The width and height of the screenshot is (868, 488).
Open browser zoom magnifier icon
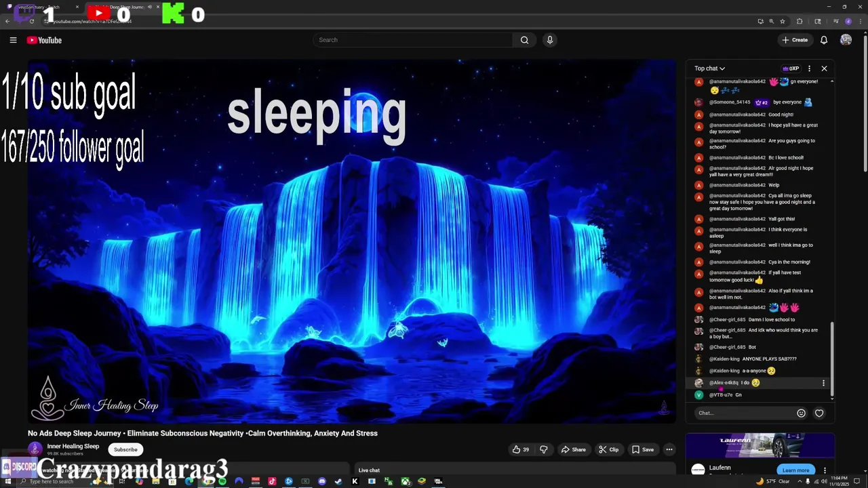pos(771,21)
